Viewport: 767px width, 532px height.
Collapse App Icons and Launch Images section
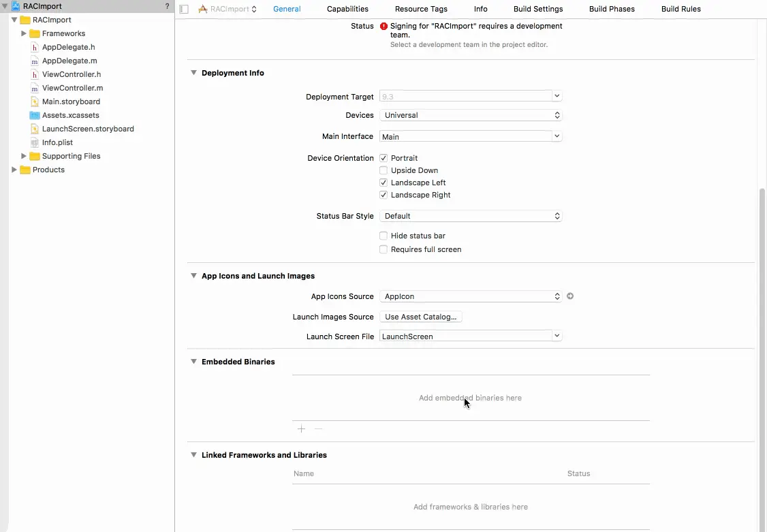click(x=193, y=276)
